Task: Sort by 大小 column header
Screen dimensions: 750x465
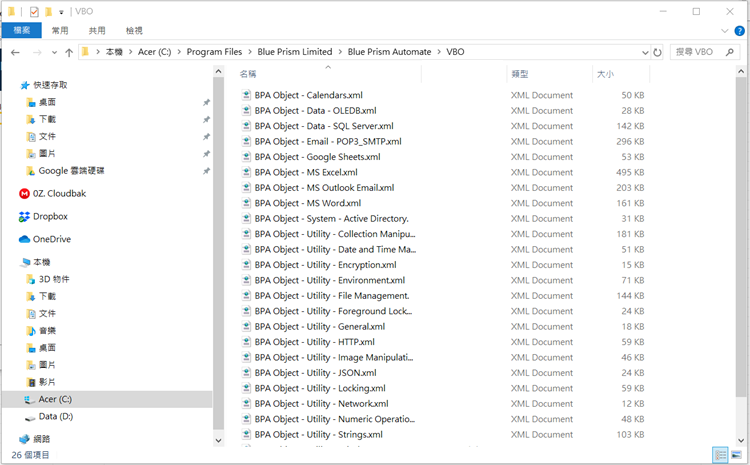Action: coord(605,74)
